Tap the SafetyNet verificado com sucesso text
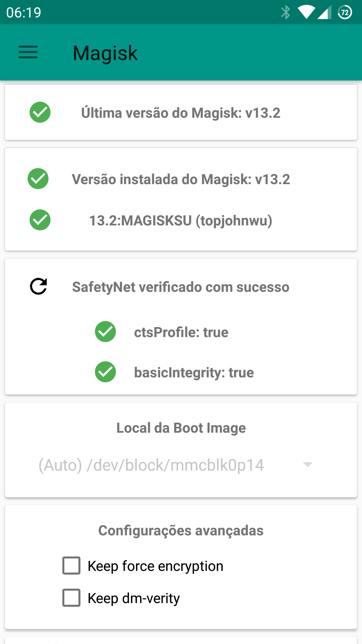This screenshot has height=644, width=362. (181, 287)
